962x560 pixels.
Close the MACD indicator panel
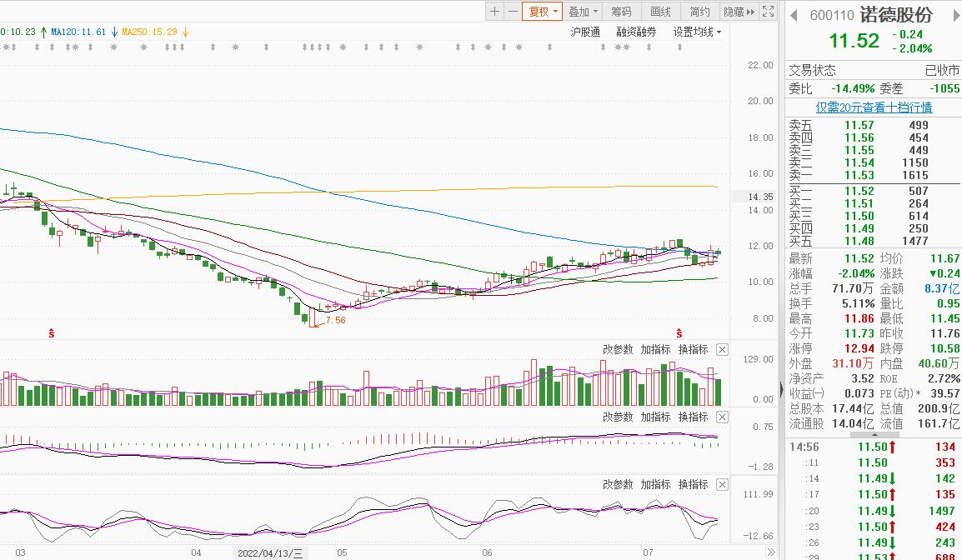pos(722,417)
